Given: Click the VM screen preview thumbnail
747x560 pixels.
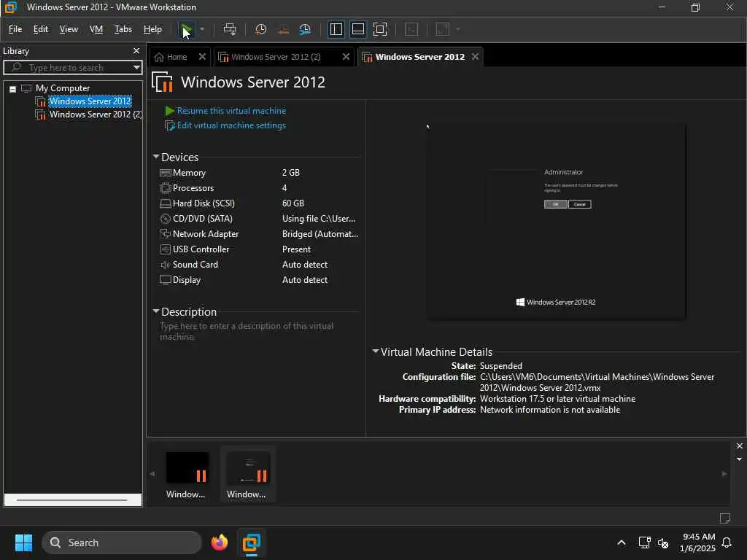Looking at the screenshot, I should [555, 222].
